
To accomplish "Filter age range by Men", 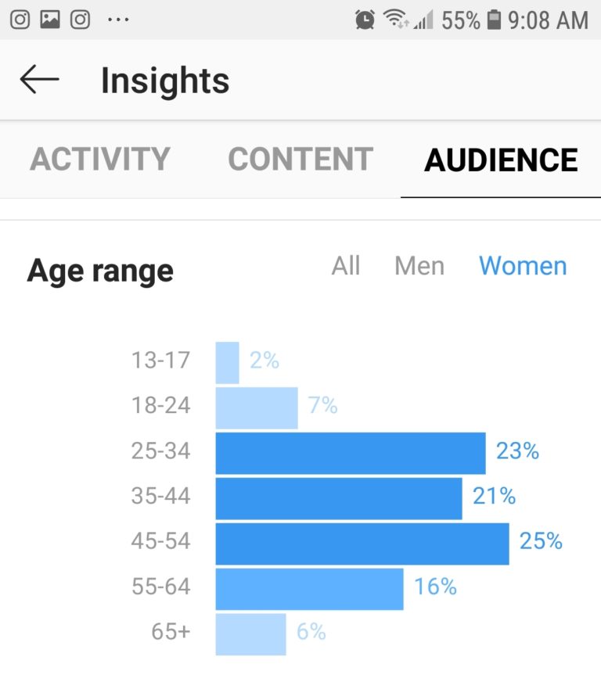I will [x=419, y=266].
